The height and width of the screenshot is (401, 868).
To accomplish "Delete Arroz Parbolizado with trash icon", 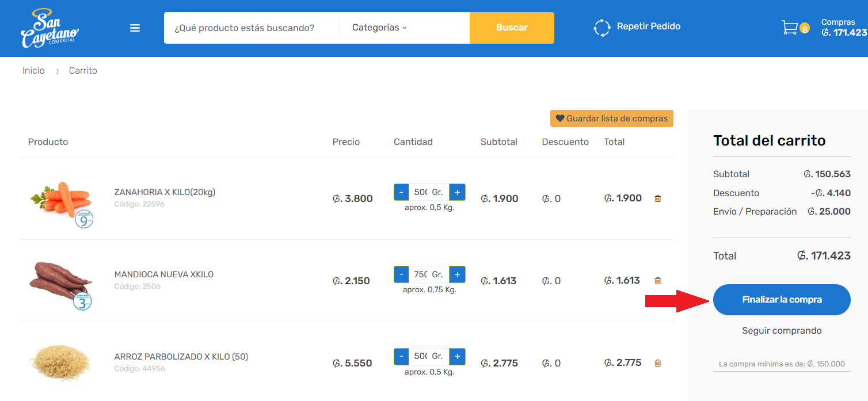I will [658, 363].
